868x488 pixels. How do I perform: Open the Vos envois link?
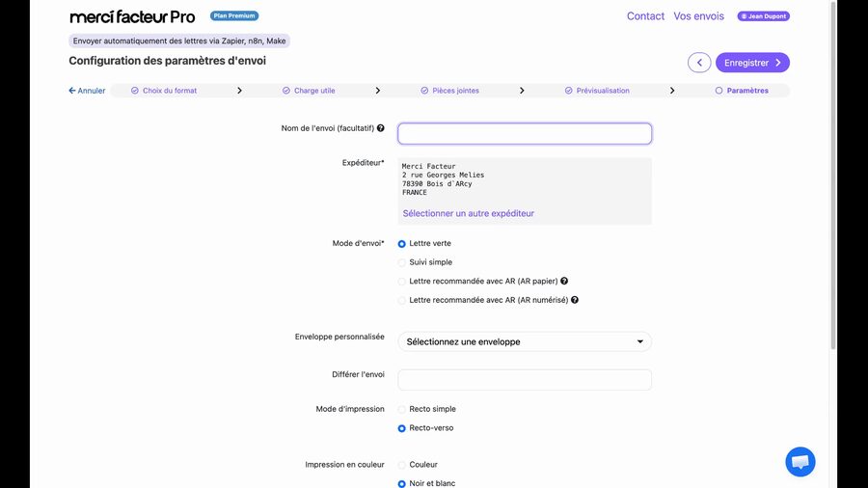[698, 16]
